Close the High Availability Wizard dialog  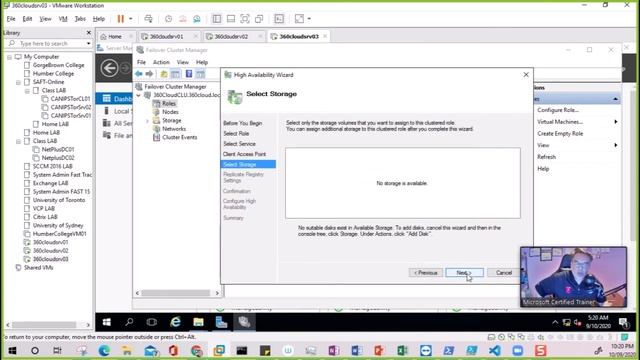click(526, 75)
